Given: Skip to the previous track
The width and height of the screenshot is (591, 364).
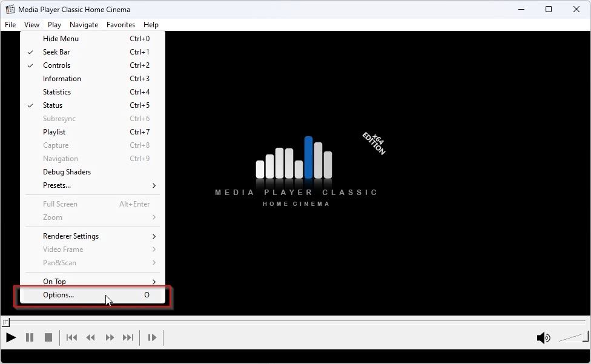Looking at the screenshot, I should [x=71, y=337].
